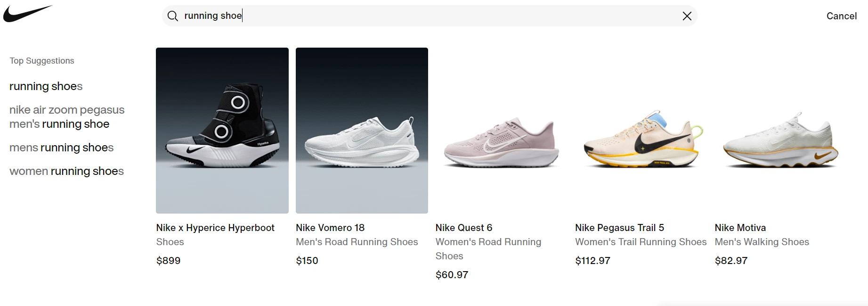Click the Nike Quest 6 product title
This screenshot has width=868, height=306.
pyautogui.click(x=464, y=228)
